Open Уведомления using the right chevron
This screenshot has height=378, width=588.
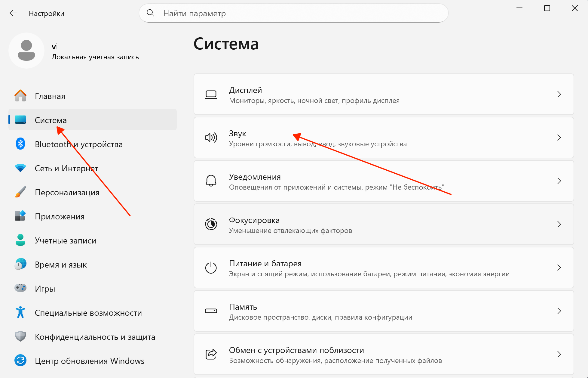[559, 181]
